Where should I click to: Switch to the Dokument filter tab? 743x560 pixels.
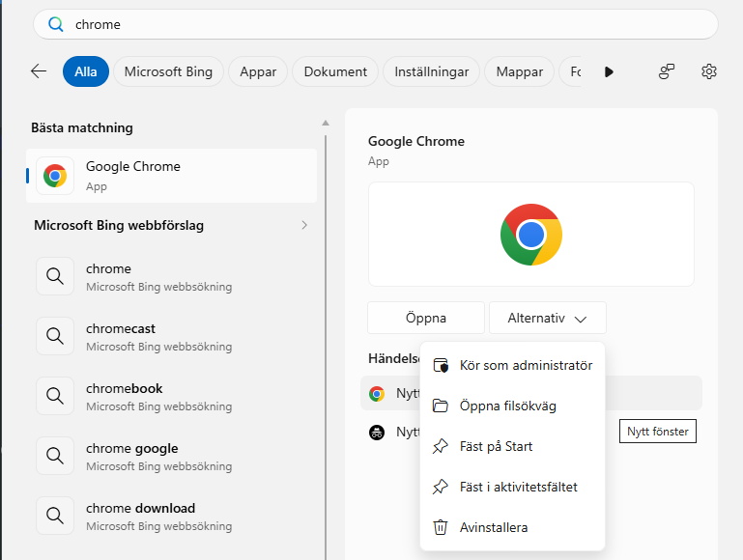coord(335,71)
